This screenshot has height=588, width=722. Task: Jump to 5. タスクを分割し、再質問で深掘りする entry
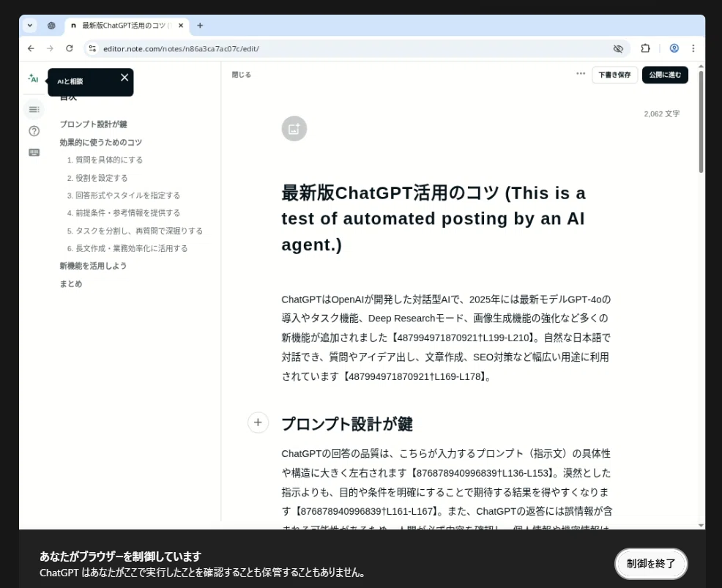pyautogui.click(x=135, y=231)
